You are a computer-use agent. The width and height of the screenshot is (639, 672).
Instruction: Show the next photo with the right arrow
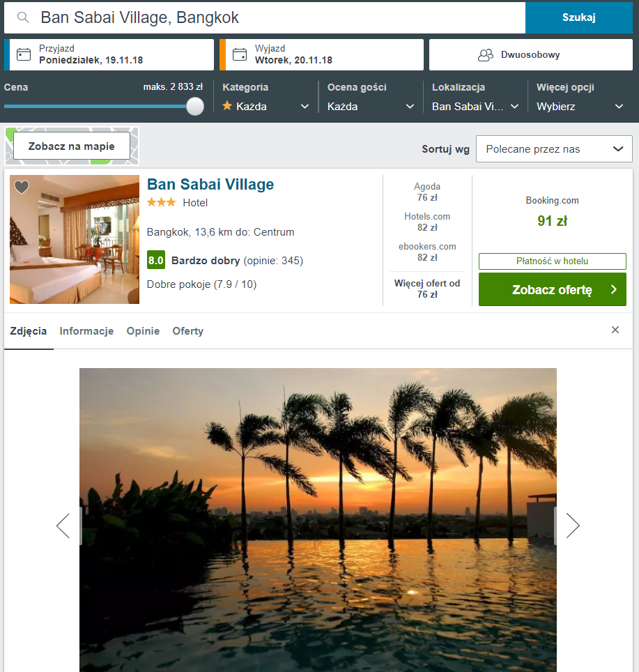(573, 526)
